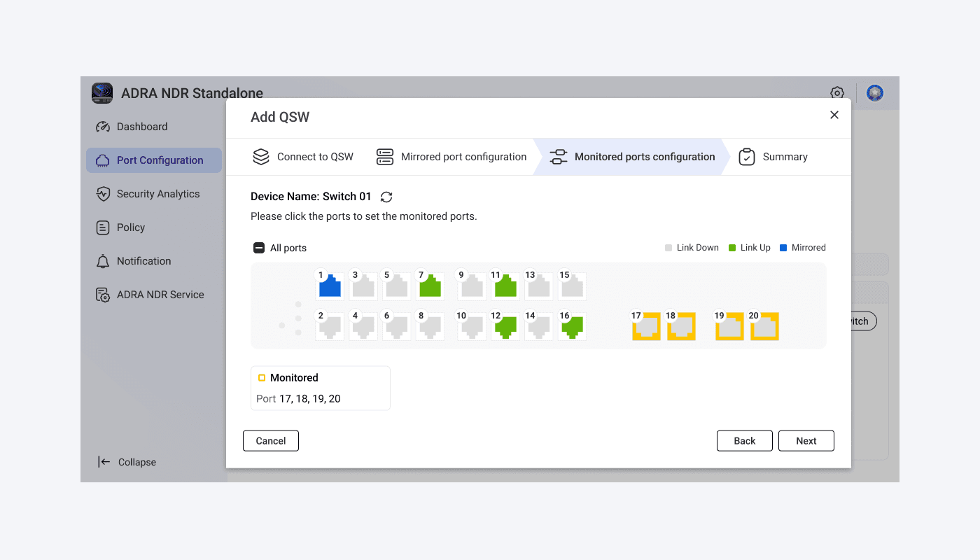The image size is (980, 560).
Task: Click the monitored port list '17, 18, 19, 20'
Action: coord(310,399)
